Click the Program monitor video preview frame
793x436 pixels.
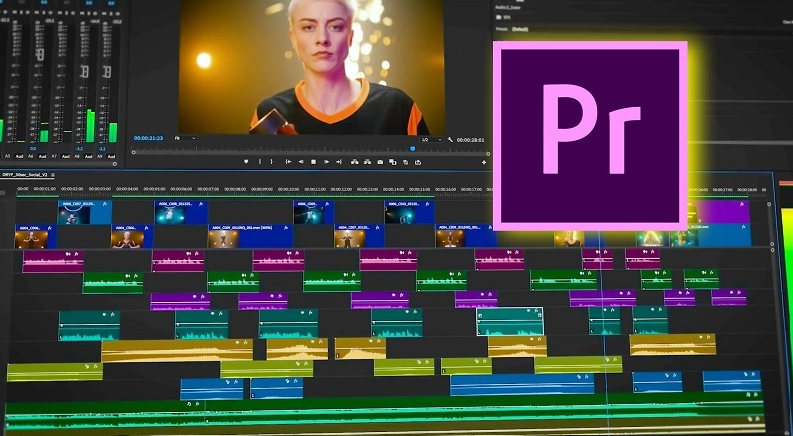(x=311, y=67)
